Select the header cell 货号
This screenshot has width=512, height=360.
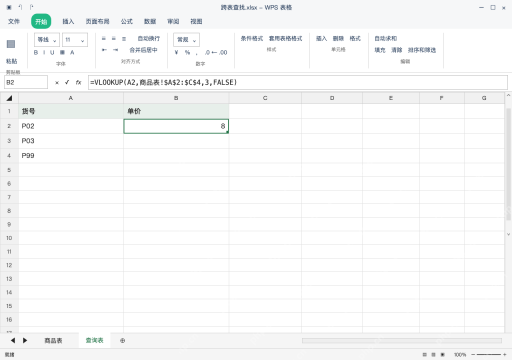click(x=71, y=111)
